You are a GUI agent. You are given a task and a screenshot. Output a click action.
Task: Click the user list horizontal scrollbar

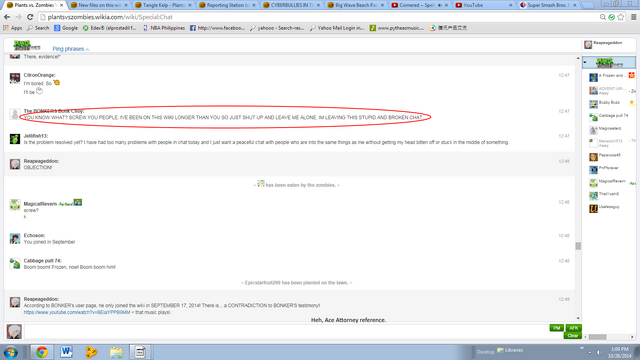point(598,337)
